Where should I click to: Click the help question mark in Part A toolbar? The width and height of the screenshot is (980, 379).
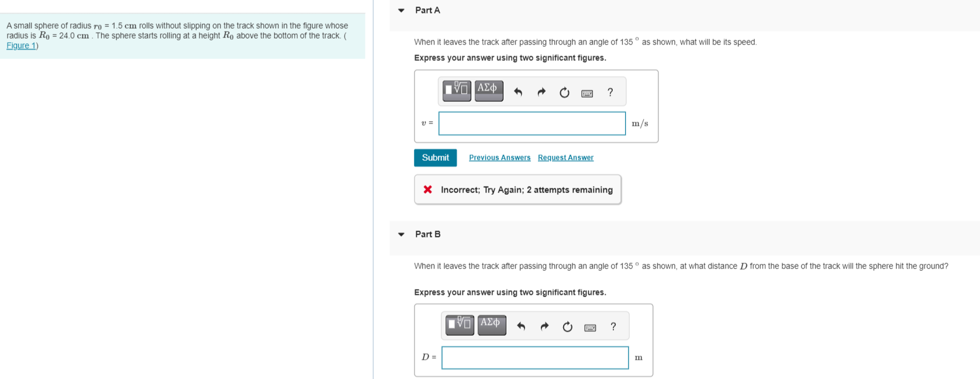click(609, 92)
